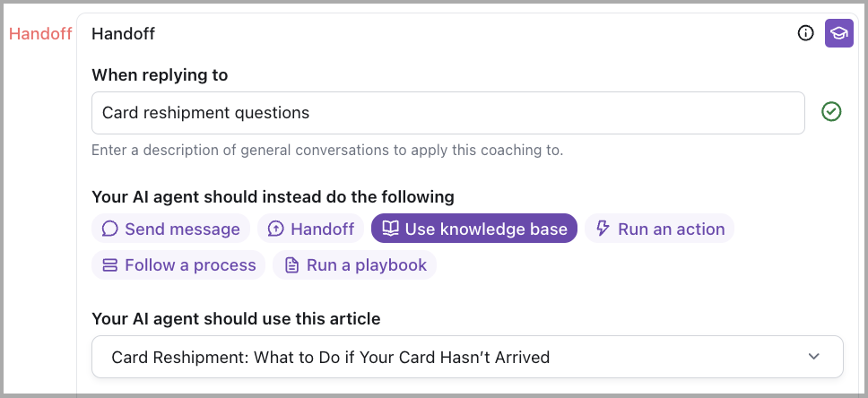Choose the "Handoff" option chip

coord(310,229)
